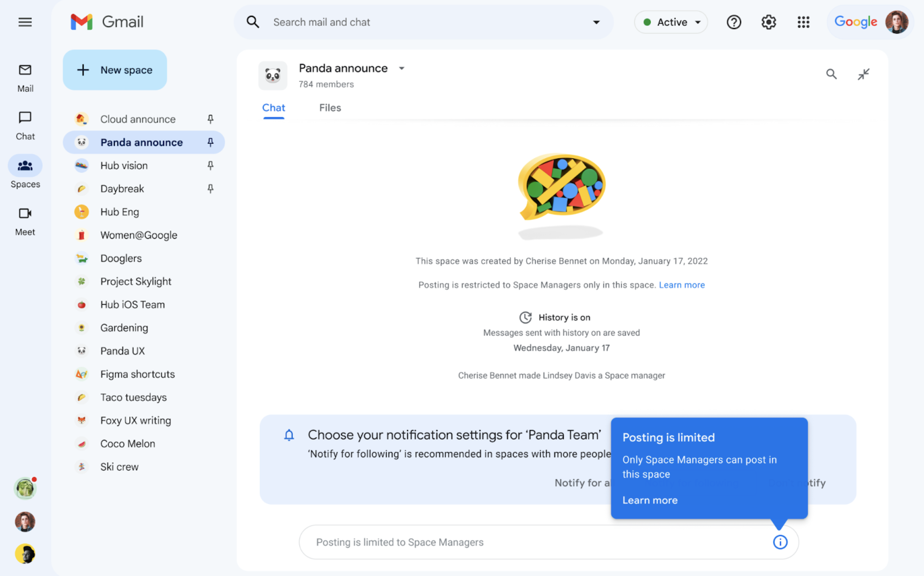Search within the Panda announce space
The width and height of the screenshot is (924, 576).
click(831, 74)
